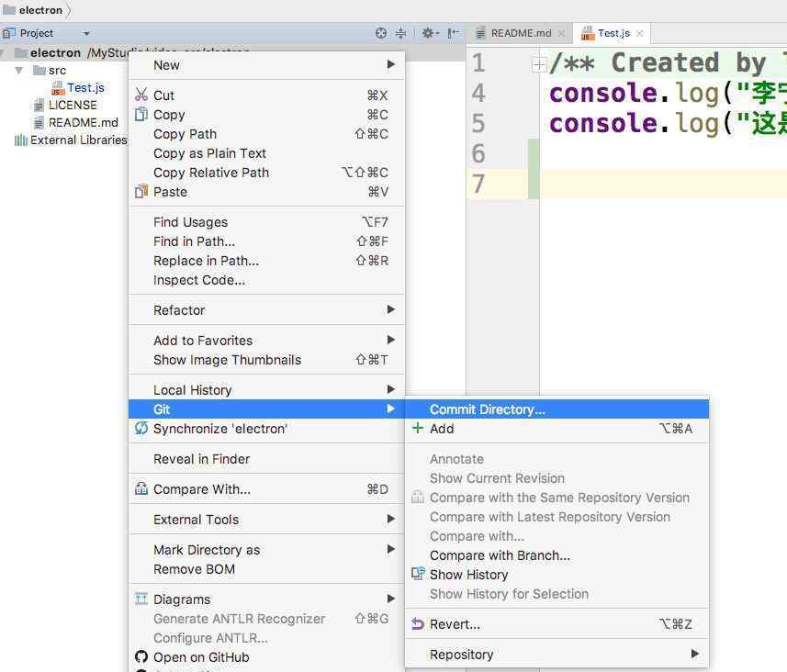
Task: Click the README.md file icon in tree
Action: pos(39,123)
